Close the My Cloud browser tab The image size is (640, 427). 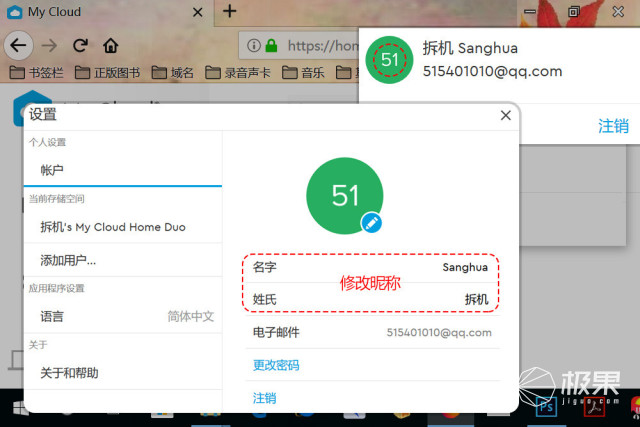click(198, 12)
